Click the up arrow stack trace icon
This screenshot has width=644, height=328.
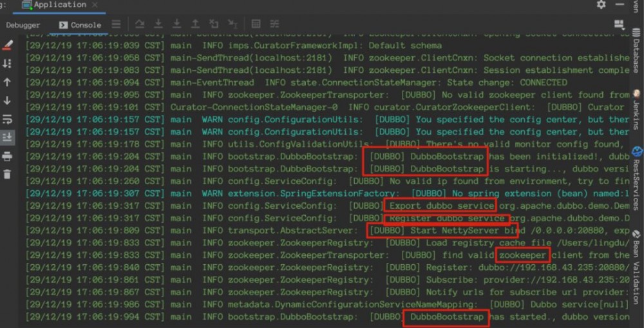pyautogui.click(x=7, y=82)
